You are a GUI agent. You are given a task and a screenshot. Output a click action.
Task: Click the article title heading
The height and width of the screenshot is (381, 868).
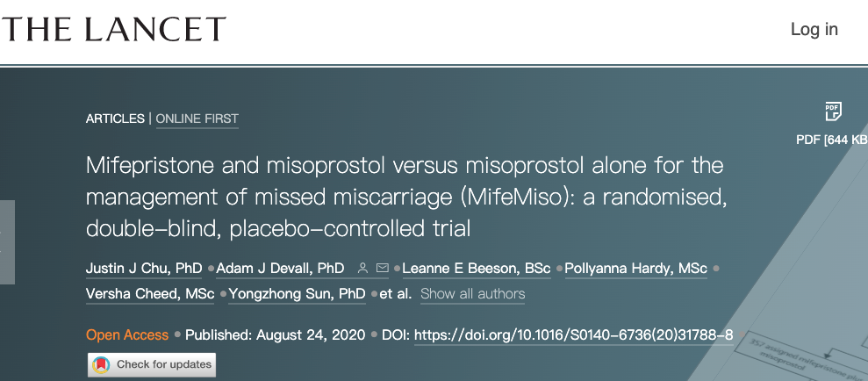[x=405, y=197]
